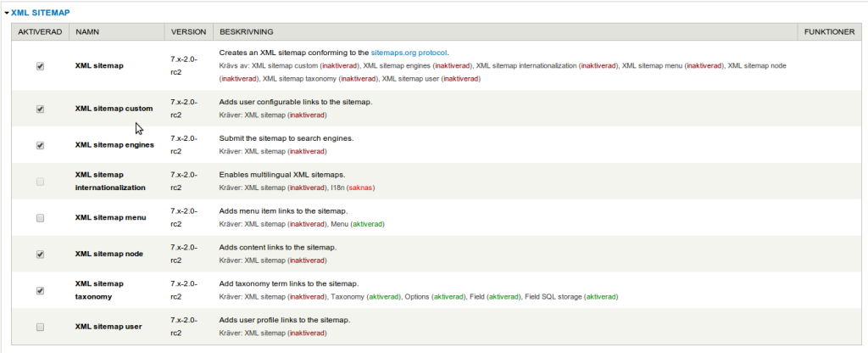Click the Namn column header
The width and height of the screenshot is (868, 353).
87,31
